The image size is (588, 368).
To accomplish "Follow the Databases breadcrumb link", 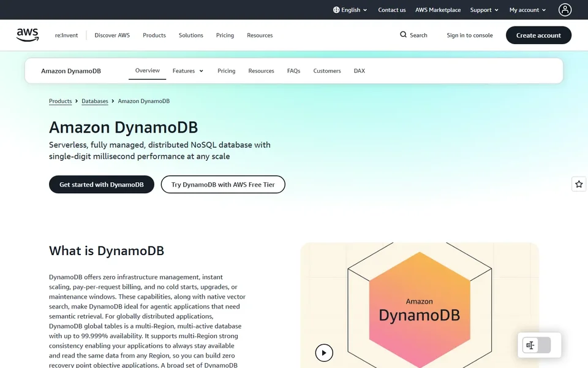I will [x=95, y=101].
